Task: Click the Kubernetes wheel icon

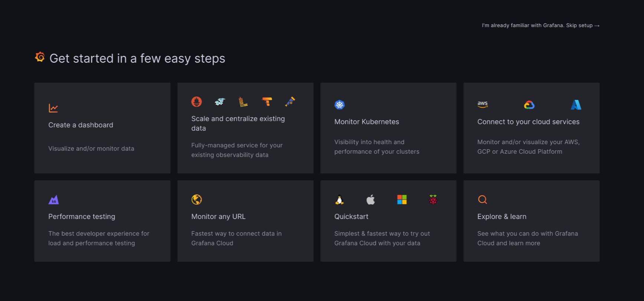Action: coord(339,105)
